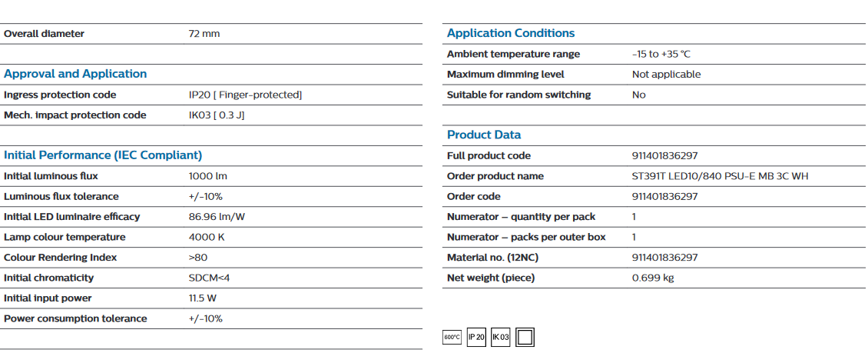The width and height of the screenshot is (868, 363).
Task: Select the Overall diameter 72 mm value
Action: [x=204, y=34]
